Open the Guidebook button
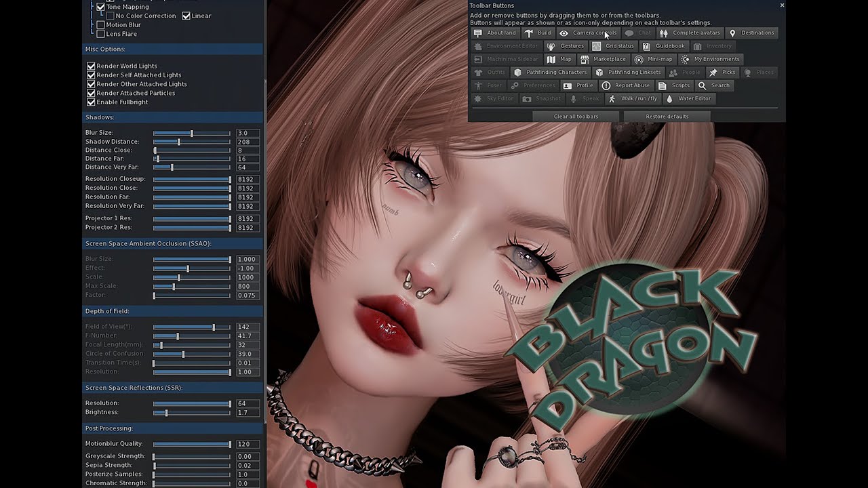Screen dimensions: 868x488 [664, 46]
